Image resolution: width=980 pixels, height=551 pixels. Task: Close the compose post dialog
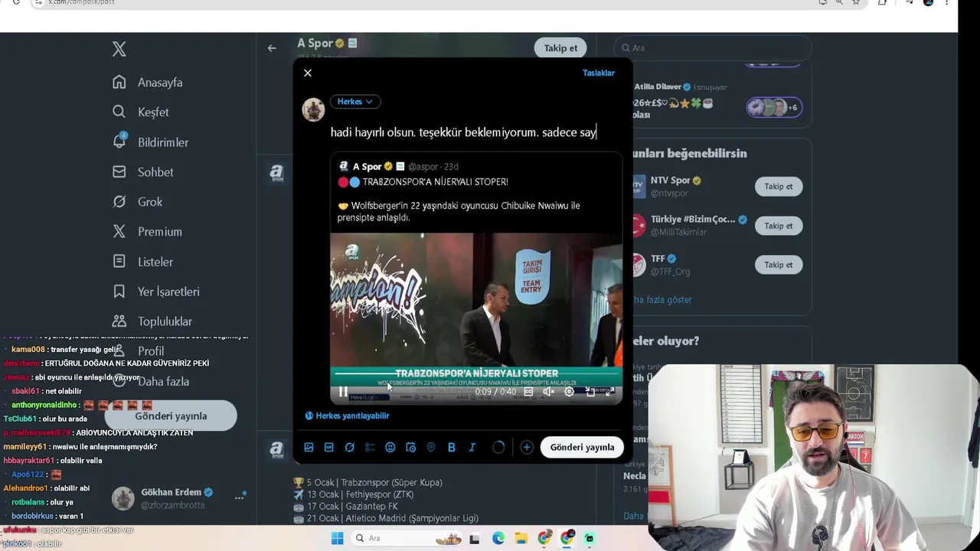click(x=308, y=73)
